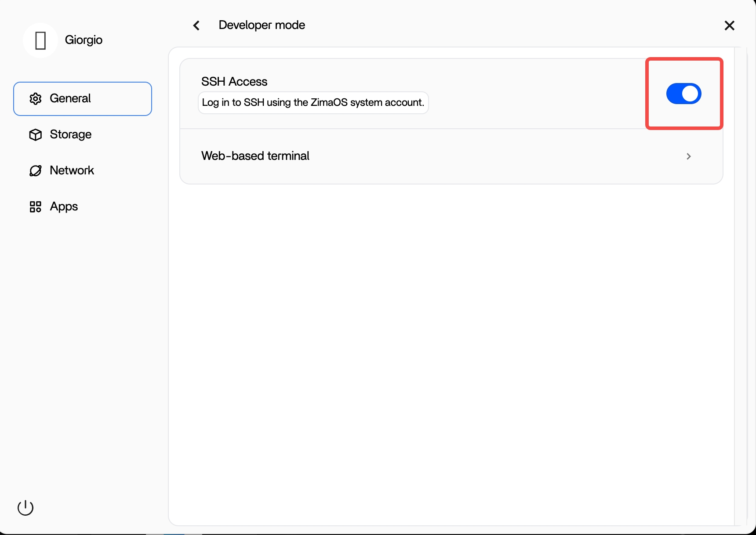Go back using the left arrow icon
The image size is (756, 535).
click(196, 25)
